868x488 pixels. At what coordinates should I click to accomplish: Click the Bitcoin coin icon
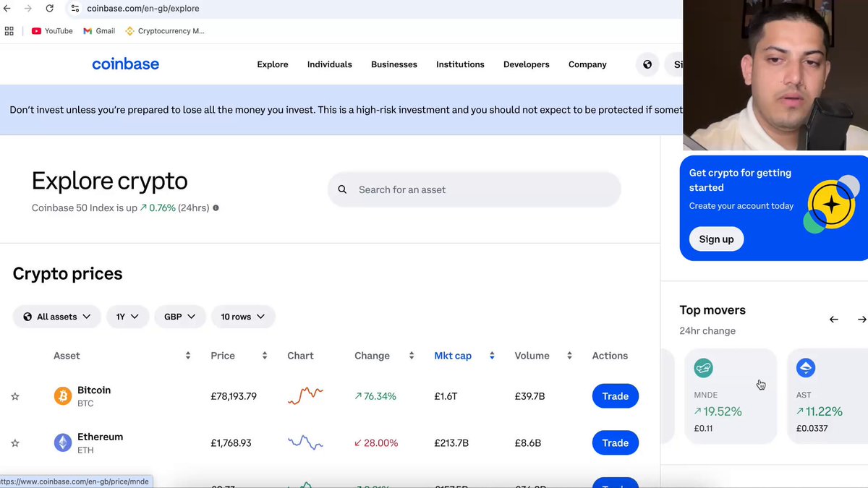[63, 396]
